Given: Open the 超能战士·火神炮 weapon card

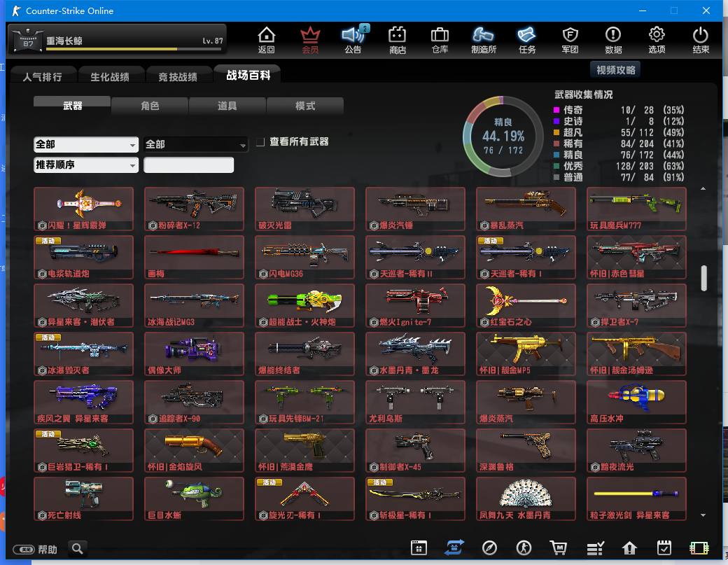Looking at the screenshot, I should [304, 305].
